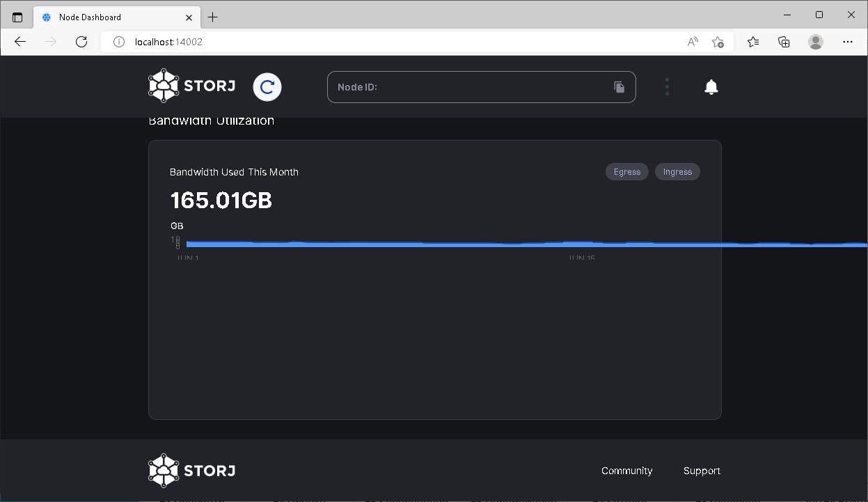Maximize the browser window
Viewport: 868px width, 502px height.
tap(819, 15)
